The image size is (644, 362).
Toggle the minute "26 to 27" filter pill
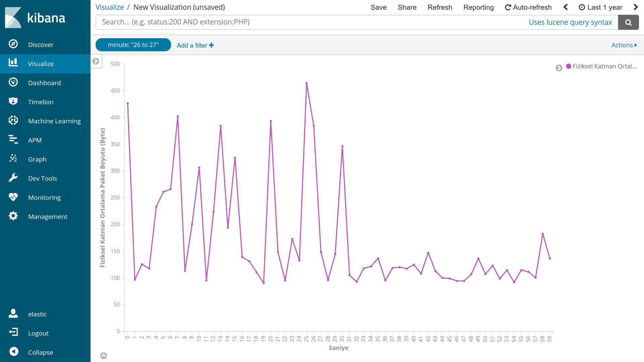click(x=133, y=45)
